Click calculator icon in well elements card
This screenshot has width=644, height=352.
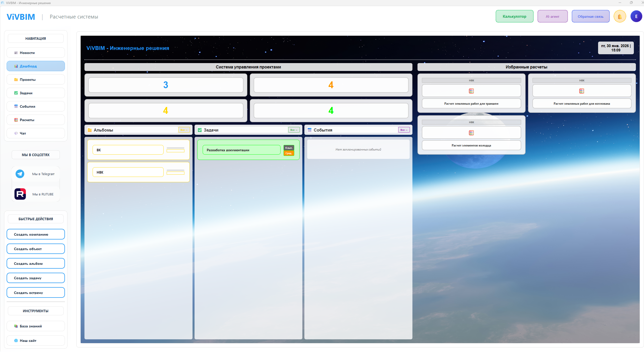pyautogui.click(x=471, y=133)
